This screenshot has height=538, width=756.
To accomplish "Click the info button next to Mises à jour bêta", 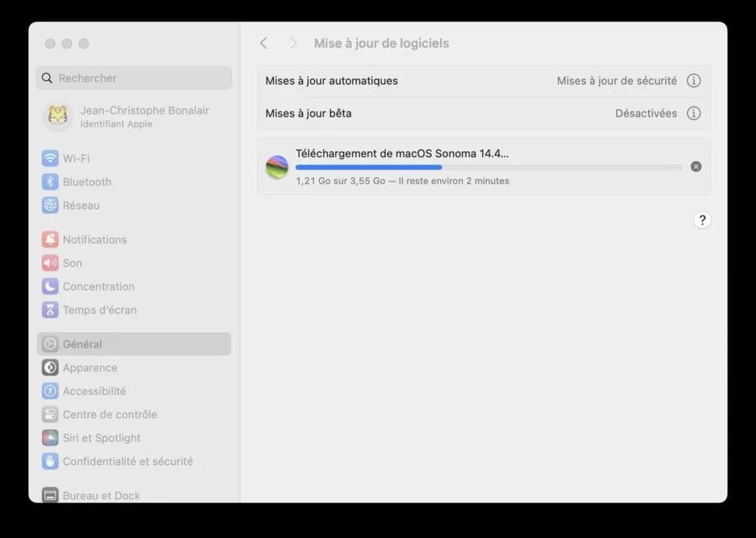I will pos(693,113).
